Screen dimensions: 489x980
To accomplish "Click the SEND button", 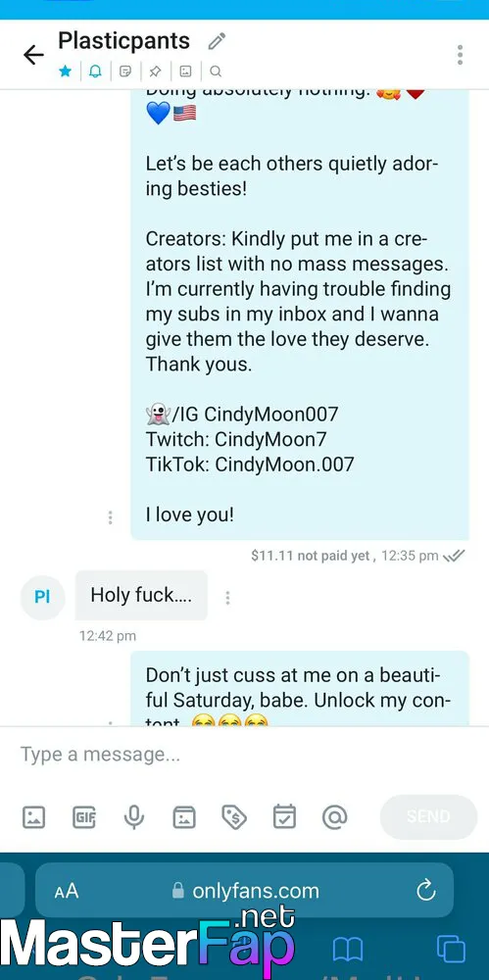I will [x=428, y=817].
